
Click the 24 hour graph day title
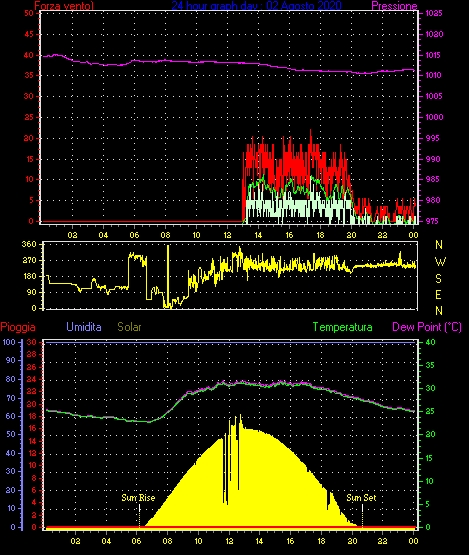(x=257, y=5)
